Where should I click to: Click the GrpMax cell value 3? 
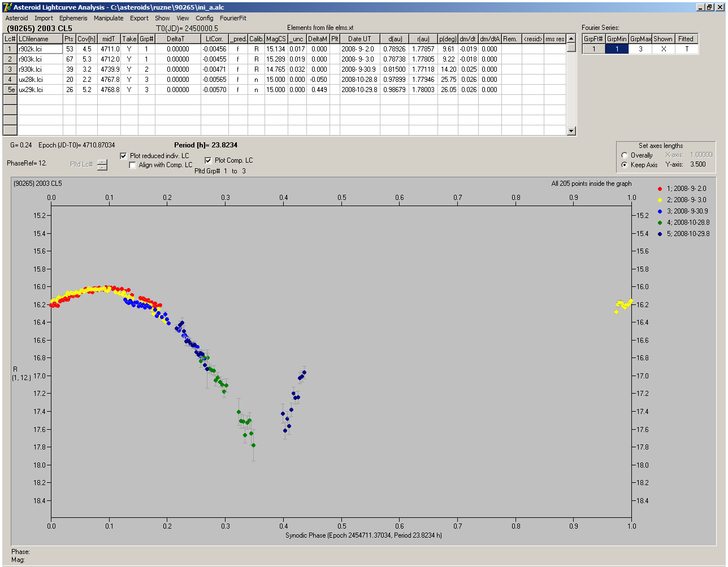tap(641, 49)
